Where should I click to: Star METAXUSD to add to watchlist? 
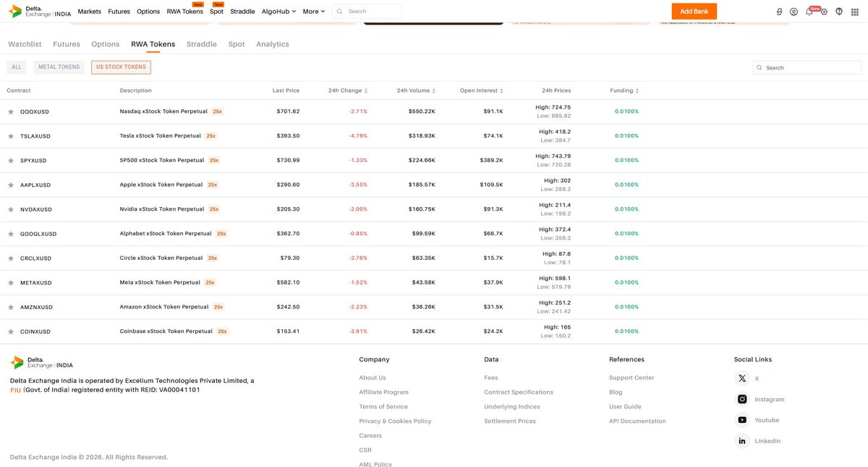11,282
